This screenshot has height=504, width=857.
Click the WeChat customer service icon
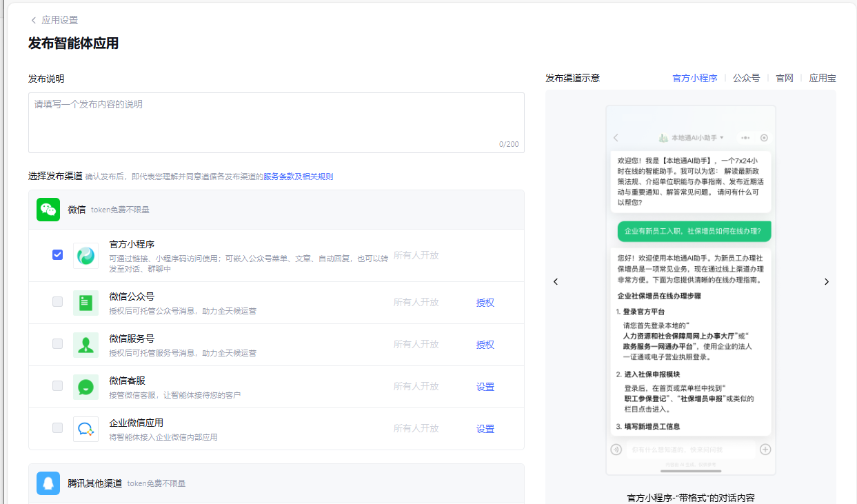point(86,387)
